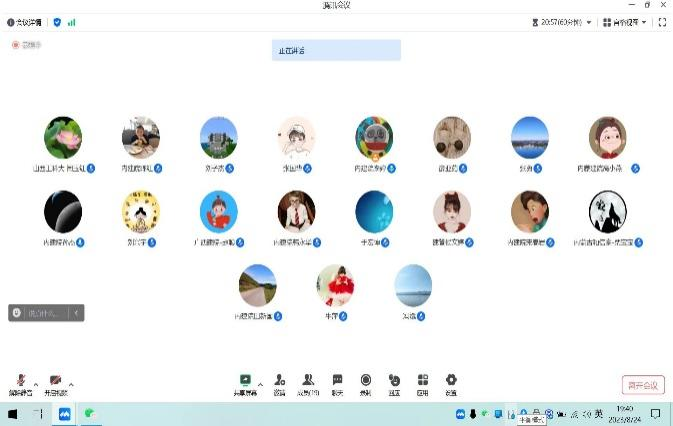Open the layout view dropdown at top right
The image size is (673, 426).
[x=625, y=21]
